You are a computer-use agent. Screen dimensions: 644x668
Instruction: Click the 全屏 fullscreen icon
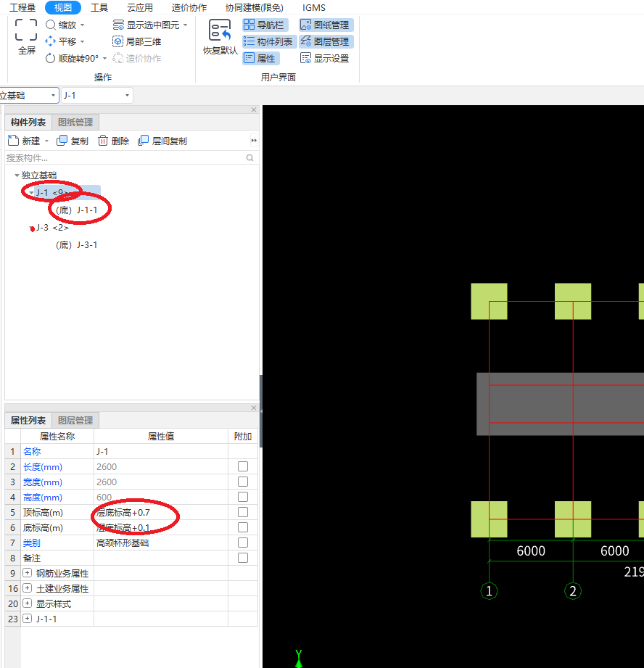pos(26,30)
